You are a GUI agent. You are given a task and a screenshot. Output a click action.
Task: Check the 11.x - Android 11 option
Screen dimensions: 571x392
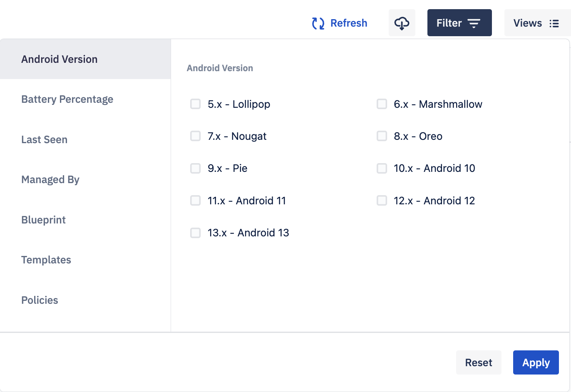pyautogui.click(x=196, y=201)
